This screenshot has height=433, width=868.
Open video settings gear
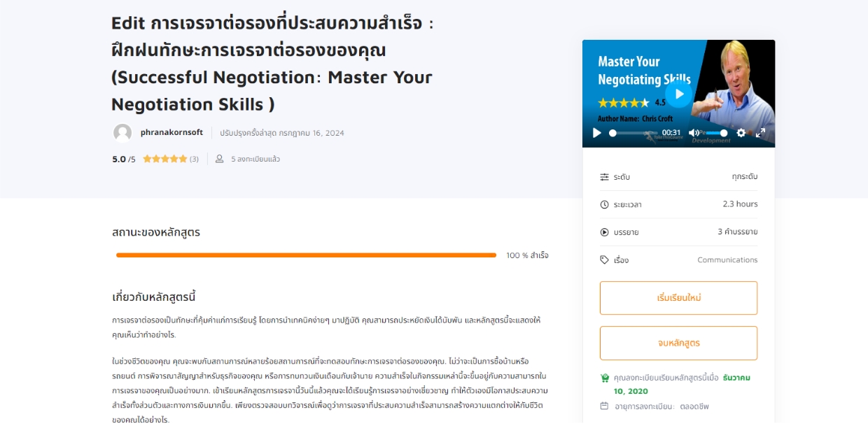(x=741, y=133)
